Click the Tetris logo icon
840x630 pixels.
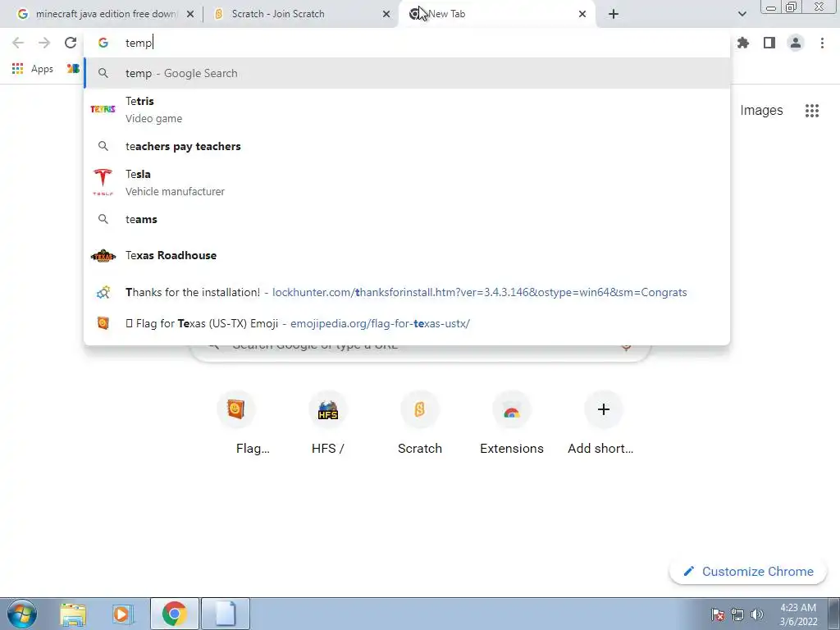tap(103, 109)
